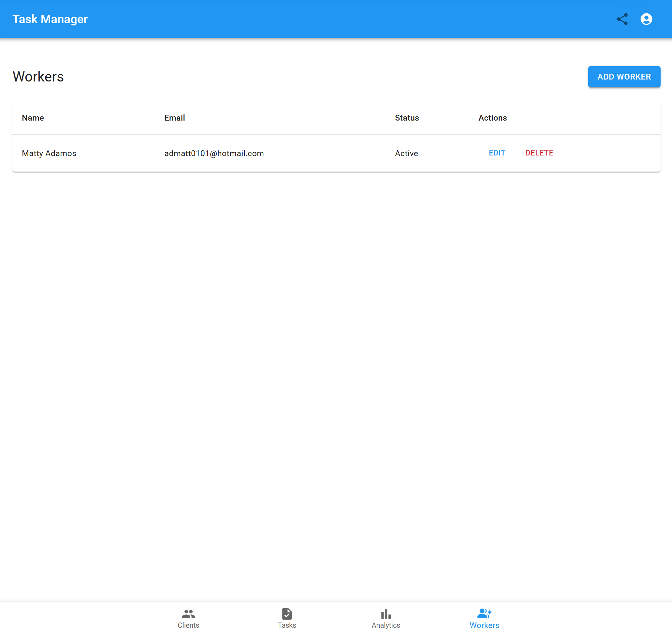Click the Task Manager title
The width and height of the screenshot is (672, 631).
tap(50, 19)
